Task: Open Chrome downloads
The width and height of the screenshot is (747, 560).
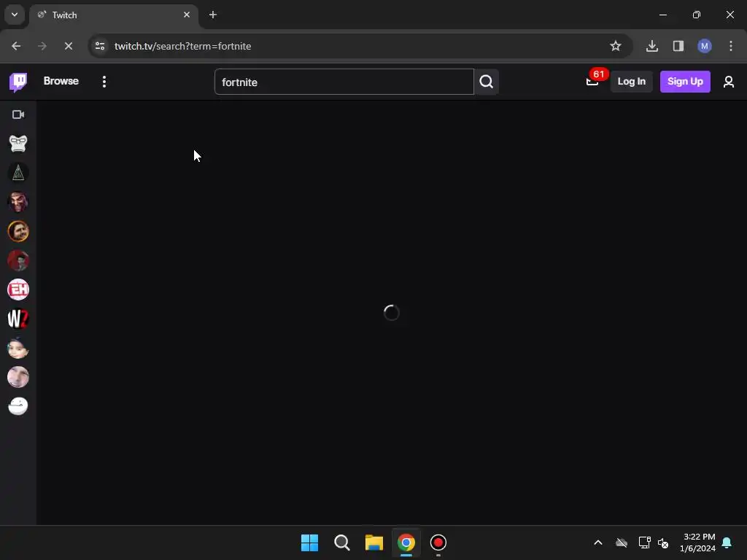Action: [651, 46]
